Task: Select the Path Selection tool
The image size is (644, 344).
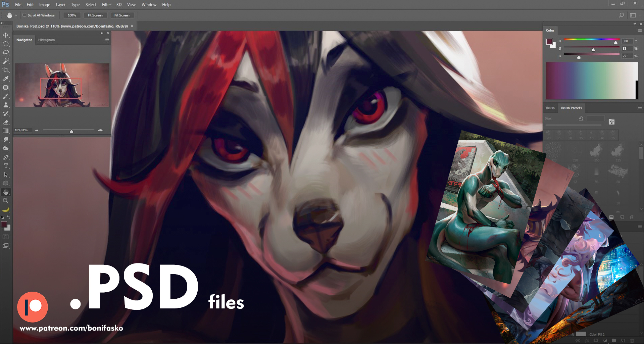Action: [x=6, y=175]
